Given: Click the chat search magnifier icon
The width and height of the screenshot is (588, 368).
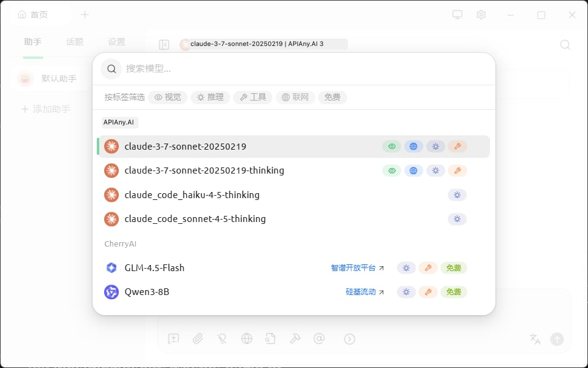Looking at the screenshot, I should pos(565,45).
